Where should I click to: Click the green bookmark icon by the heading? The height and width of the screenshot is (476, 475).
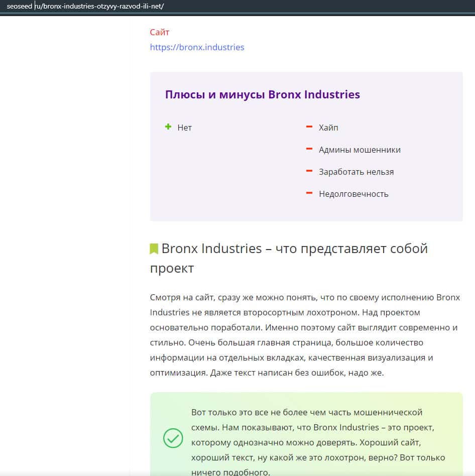(x=154, y=249)
